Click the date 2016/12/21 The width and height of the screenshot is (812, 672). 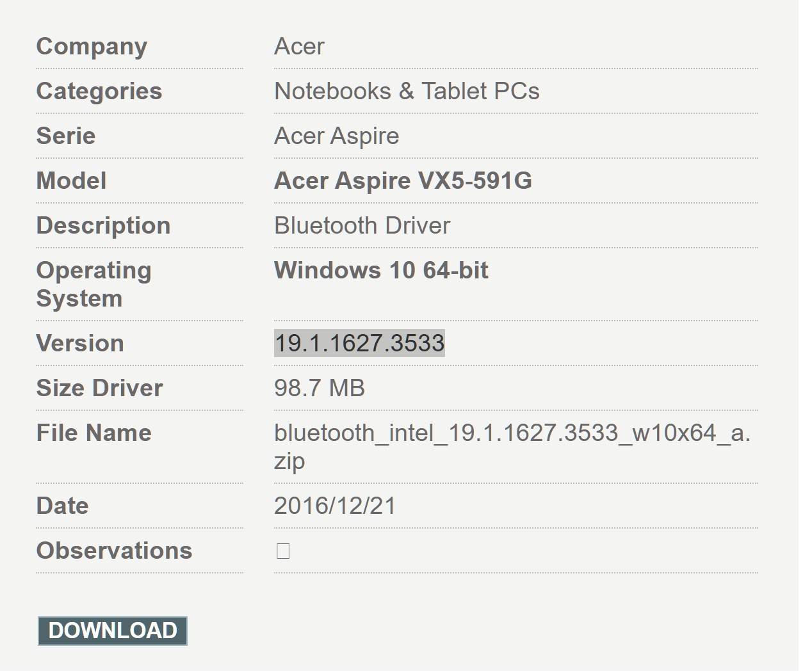click(x=335, y=506)
